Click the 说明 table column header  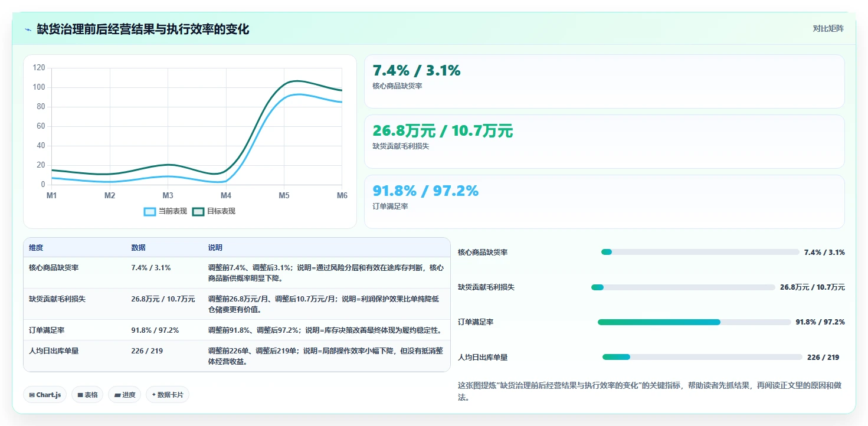215,248
